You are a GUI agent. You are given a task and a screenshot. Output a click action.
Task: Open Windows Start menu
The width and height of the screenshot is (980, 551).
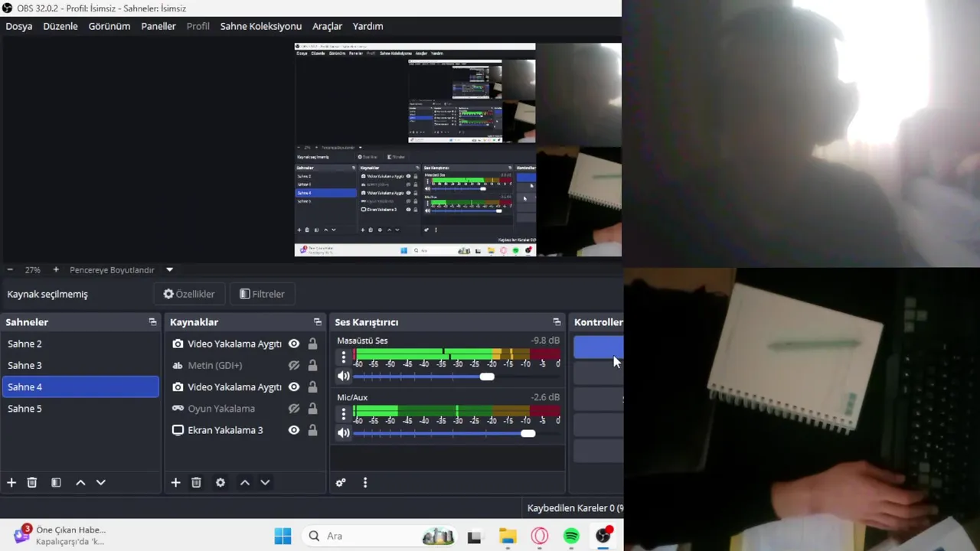(283, 536)
